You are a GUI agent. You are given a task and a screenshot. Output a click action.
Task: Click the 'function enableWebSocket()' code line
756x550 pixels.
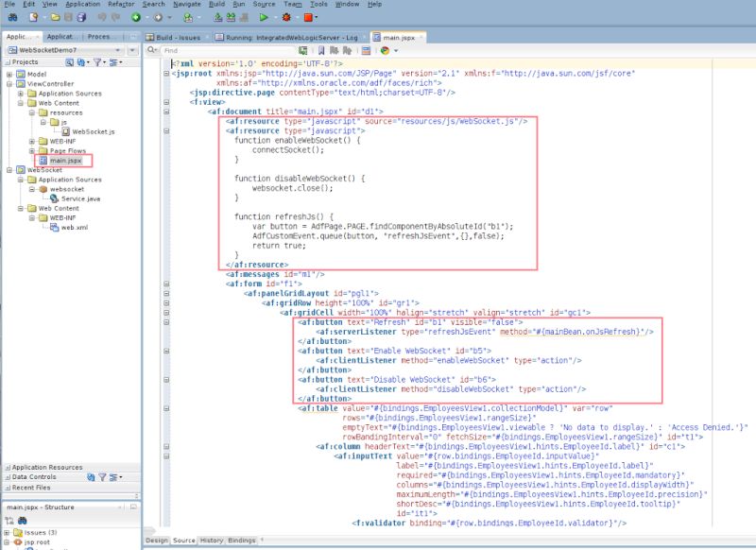pos(297,140)
